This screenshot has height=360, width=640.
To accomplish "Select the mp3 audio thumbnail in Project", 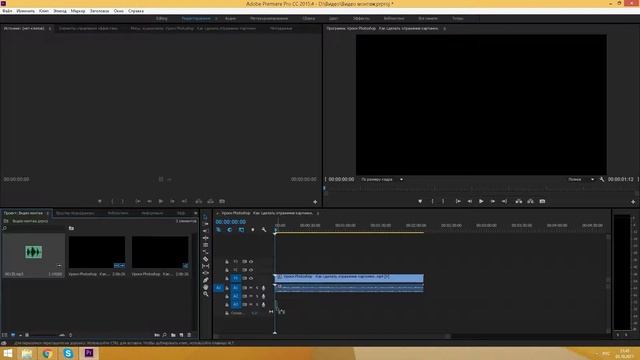I will pyautogui.click(x=33, y=252).
